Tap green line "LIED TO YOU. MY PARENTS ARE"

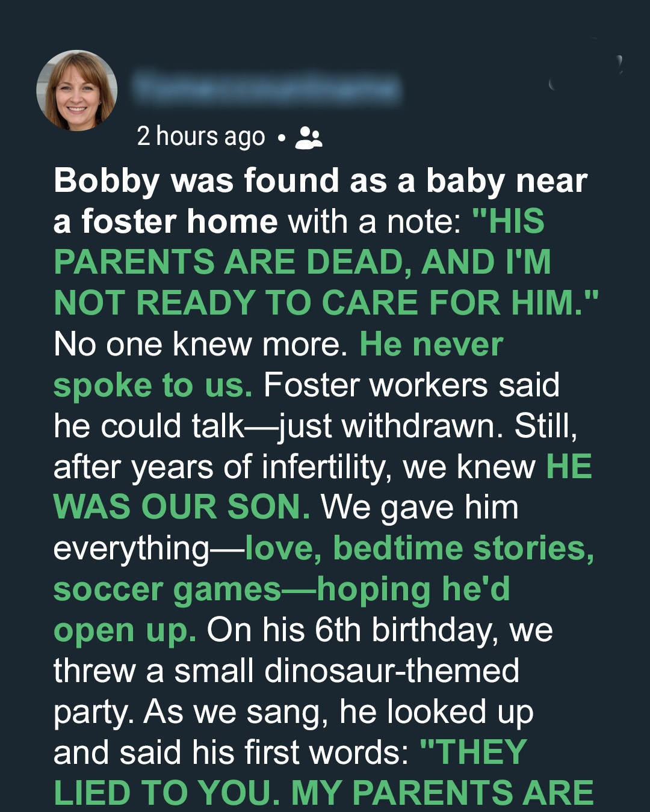[x=324, y=793]
